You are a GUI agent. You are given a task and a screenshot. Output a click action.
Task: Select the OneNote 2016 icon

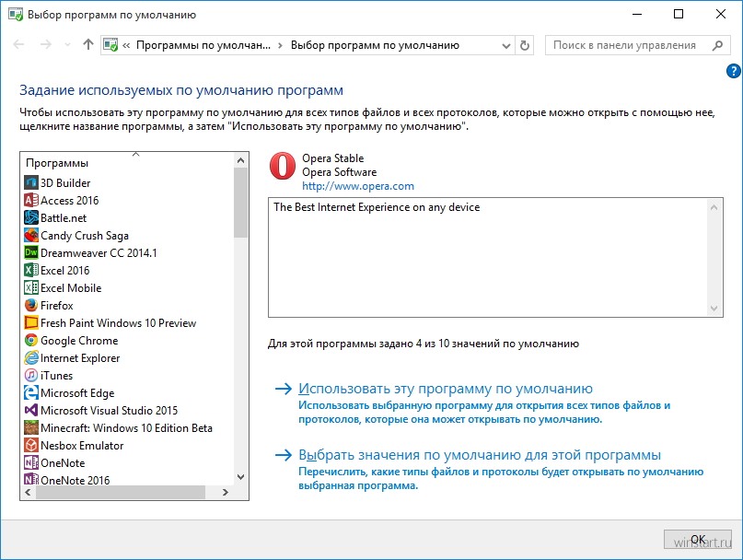[x=31, y=479]
